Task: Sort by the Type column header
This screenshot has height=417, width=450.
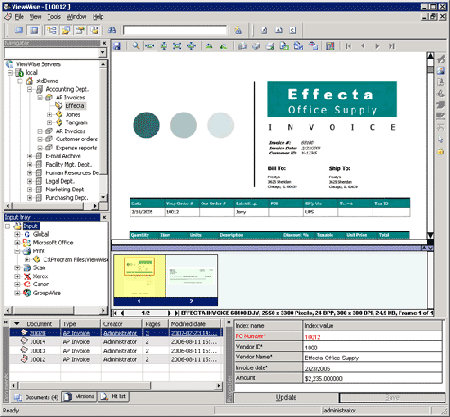Action: pos(80,324)
